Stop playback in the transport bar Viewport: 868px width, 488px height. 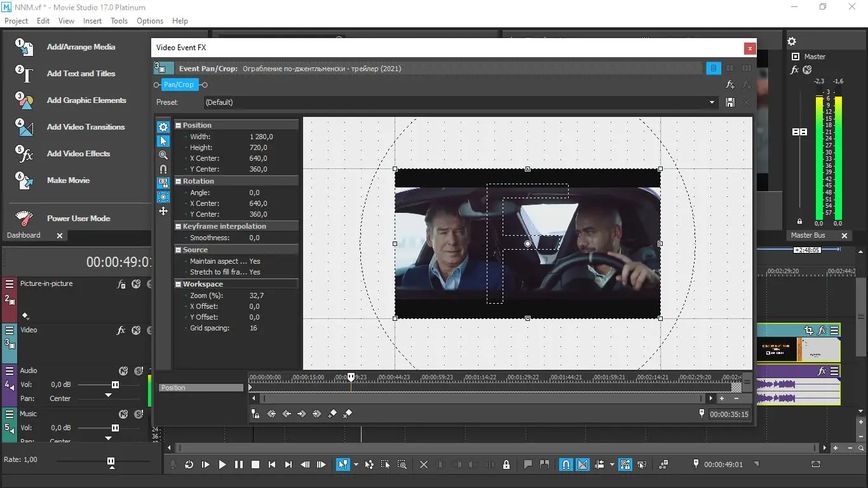click(255, 464)
